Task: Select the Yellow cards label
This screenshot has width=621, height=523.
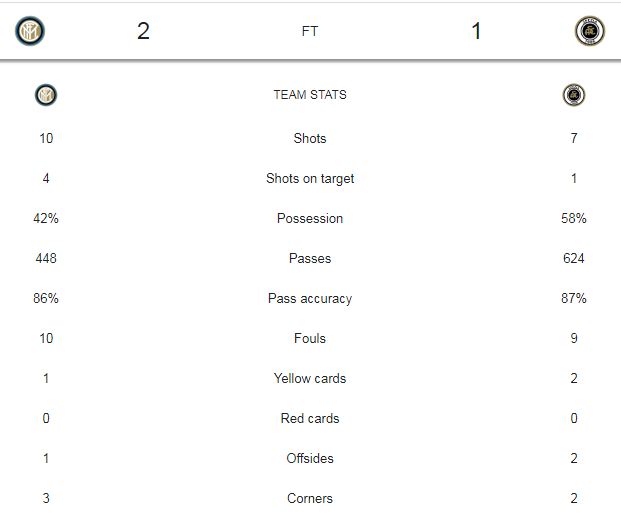Action: tap(310, 378)
